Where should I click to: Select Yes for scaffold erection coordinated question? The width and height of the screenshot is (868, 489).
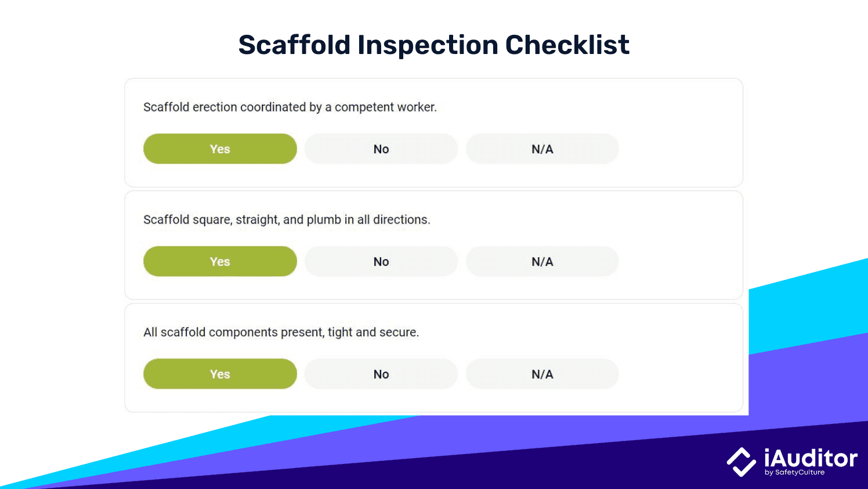220,149
